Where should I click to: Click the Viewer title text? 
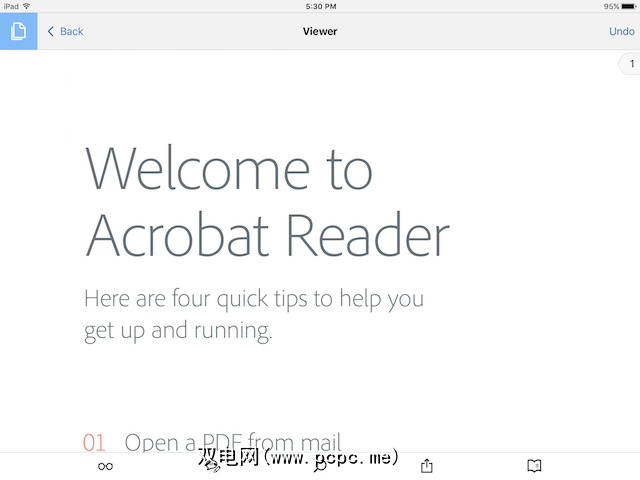click(320, 31)
